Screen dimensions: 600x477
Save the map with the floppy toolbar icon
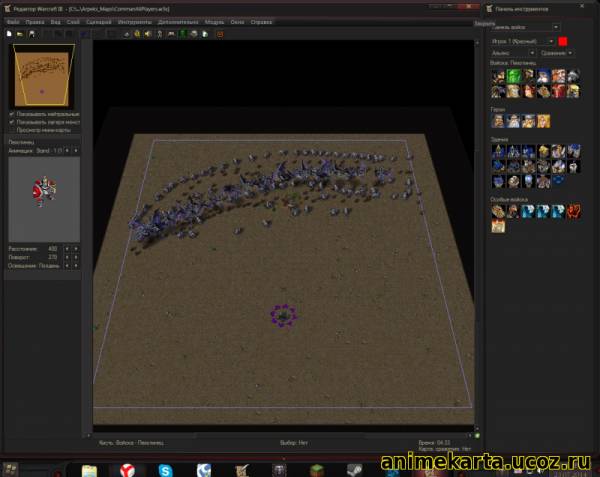(x=32, y=34)
